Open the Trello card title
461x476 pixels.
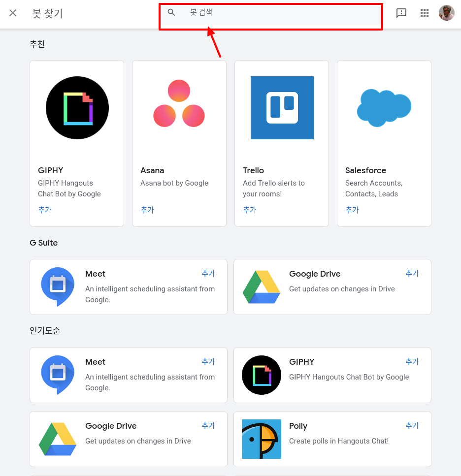pos(253,170)
